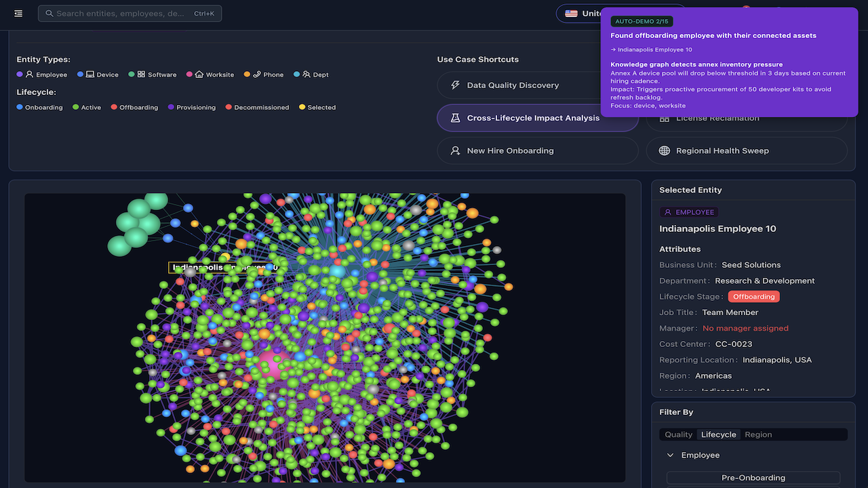Click the Phone icon in legend
The width and height of the screenshot is (868, 488).
pos(257,75)
